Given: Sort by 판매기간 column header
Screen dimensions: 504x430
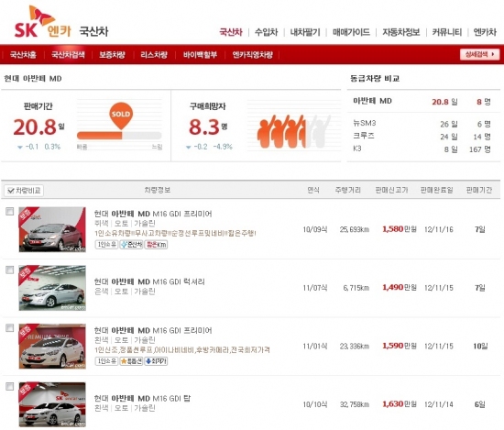Looking at the screenshot, I should click(479, 190).
